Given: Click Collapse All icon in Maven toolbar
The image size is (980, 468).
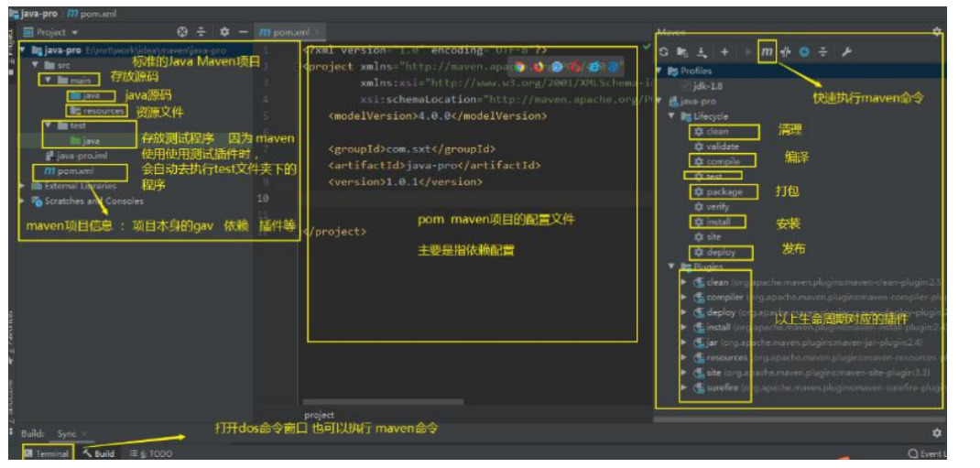Looking at the screenshot, I should [823, 52].
